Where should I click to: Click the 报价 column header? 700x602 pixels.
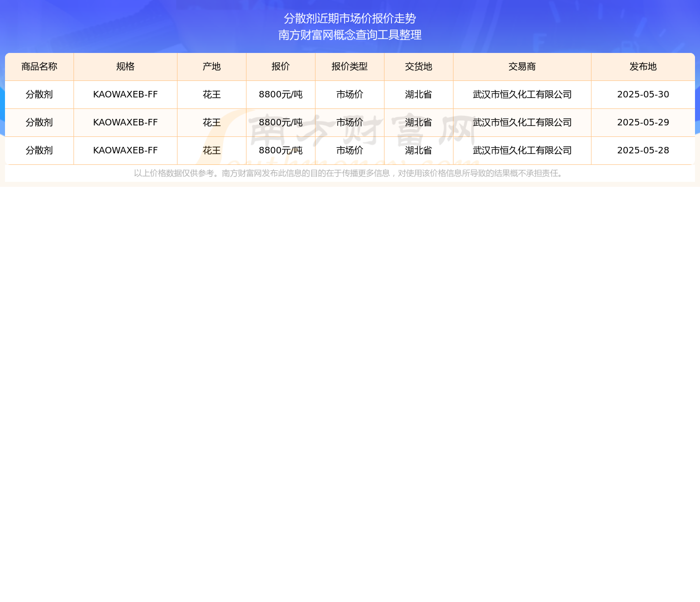[x=281, y=67]
